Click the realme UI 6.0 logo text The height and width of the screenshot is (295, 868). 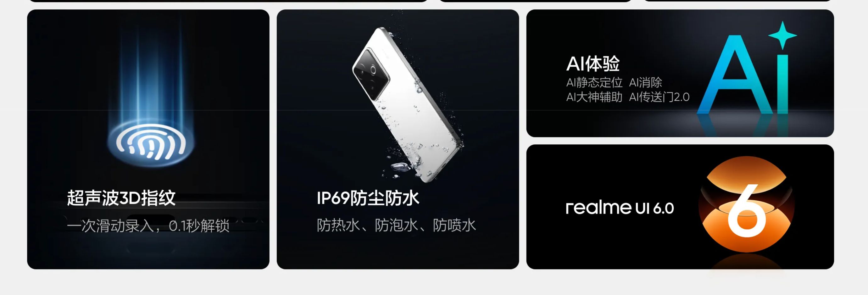coord(620,207)
